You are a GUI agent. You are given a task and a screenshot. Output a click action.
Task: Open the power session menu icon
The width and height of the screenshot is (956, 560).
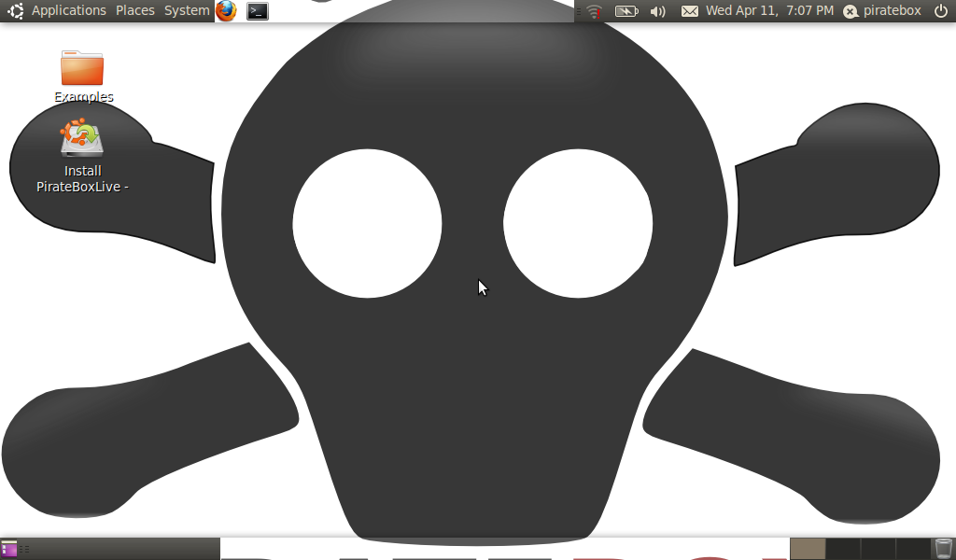[941, 10]
